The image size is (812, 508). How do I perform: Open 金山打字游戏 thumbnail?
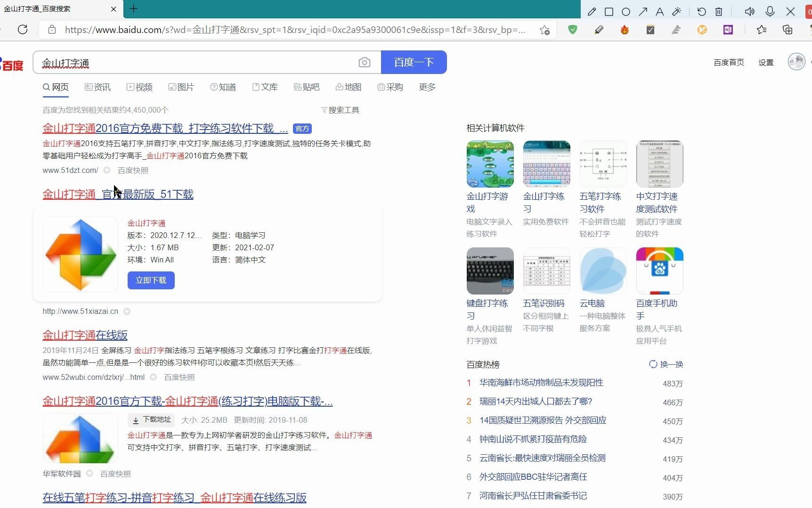[490, 164]
